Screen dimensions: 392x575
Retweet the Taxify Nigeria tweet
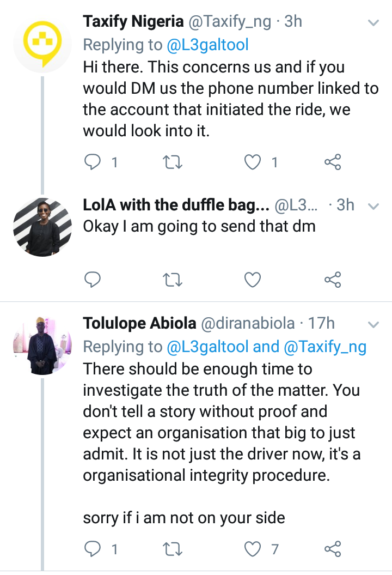click(173, 162)
